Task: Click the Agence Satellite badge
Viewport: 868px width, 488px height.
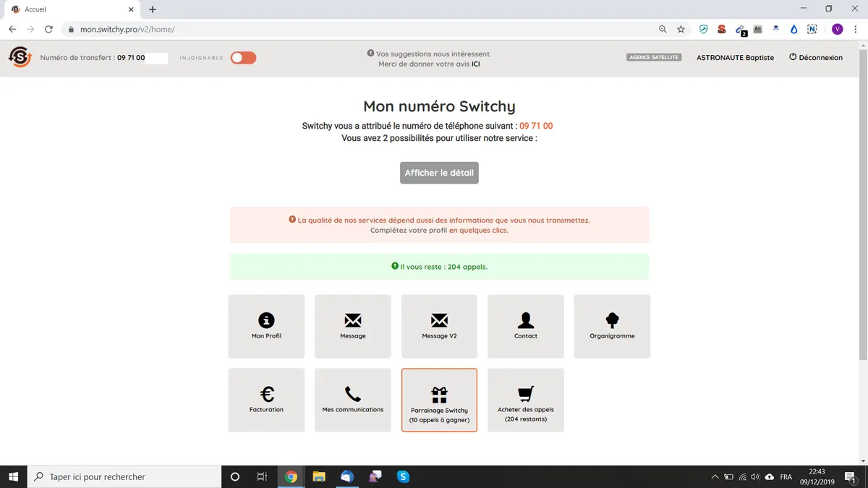Action: point(654,57)
